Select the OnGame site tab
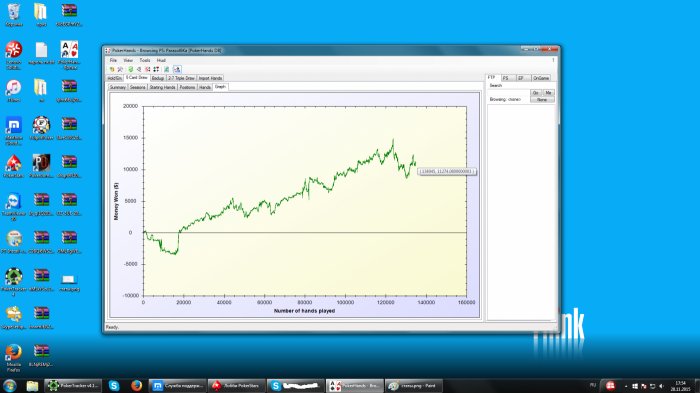700x393 pixels. (541, 78)
